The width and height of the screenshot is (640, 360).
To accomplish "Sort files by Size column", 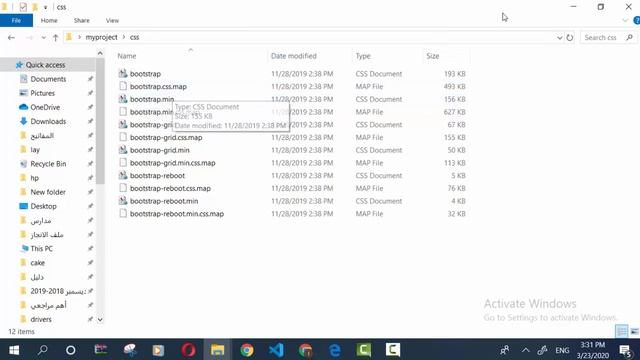I will pyautogui.click(x=433, y=56).
